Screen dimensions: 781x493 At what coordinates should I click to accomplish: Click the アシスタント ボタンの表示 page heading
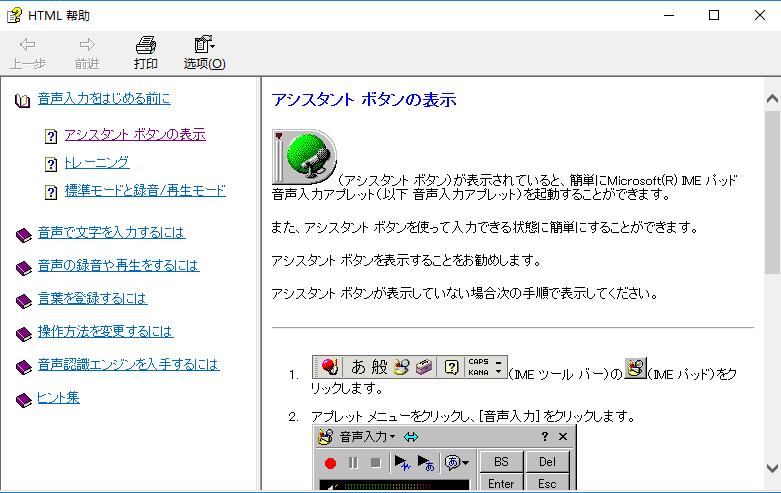(x=364, y=100)
